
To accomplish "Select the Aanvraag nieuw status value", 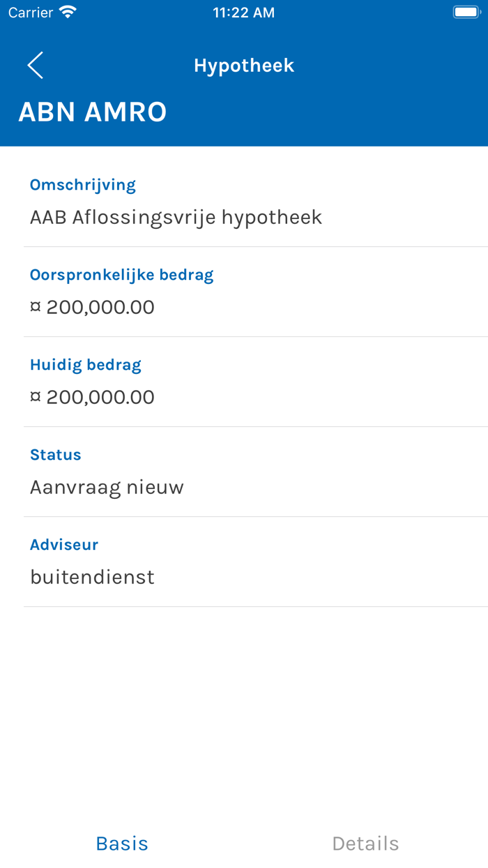I will coord(107,487).
